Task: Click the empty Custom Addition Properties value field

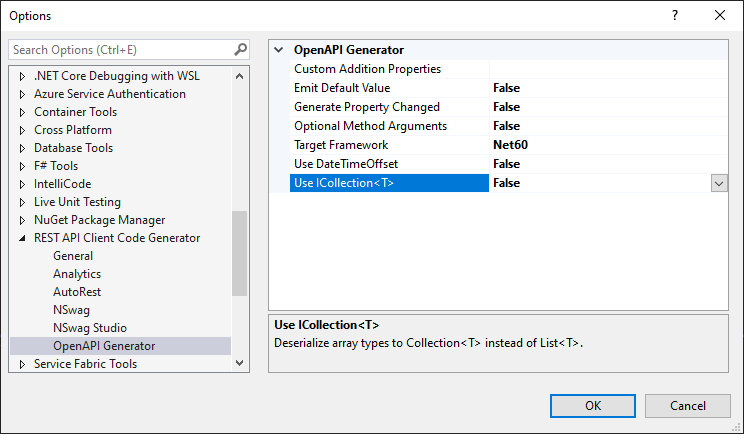Action: pos(609,69)
